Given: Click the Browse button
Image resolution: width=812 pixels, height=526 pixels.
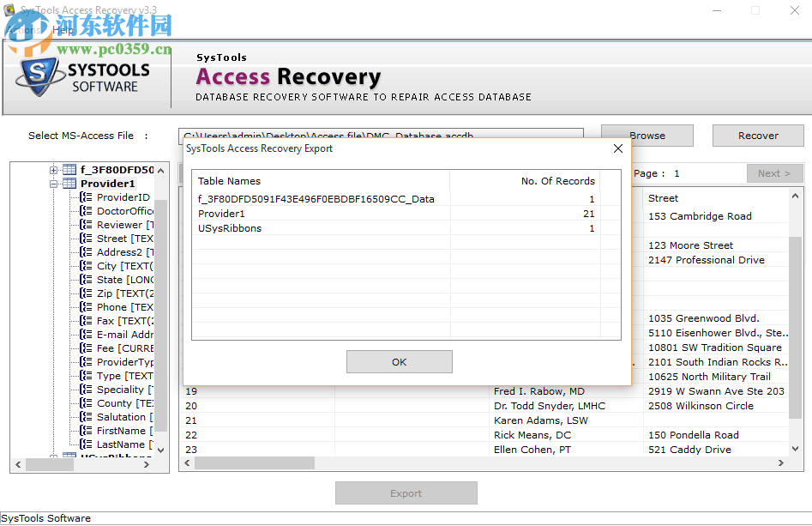Looking at the screenshot, I should [x=647, y=136].
